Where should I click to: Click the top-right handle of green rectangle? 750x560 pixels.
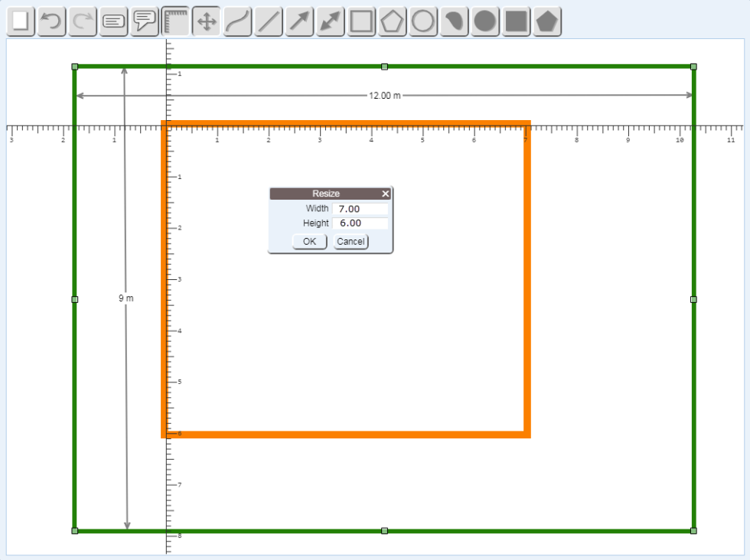pyautogui.click(x=693, y=67)
